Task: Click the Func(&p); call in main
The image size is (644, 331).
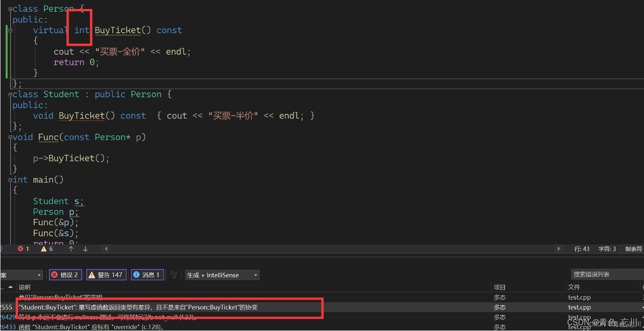Action: [x=56, y=222]
